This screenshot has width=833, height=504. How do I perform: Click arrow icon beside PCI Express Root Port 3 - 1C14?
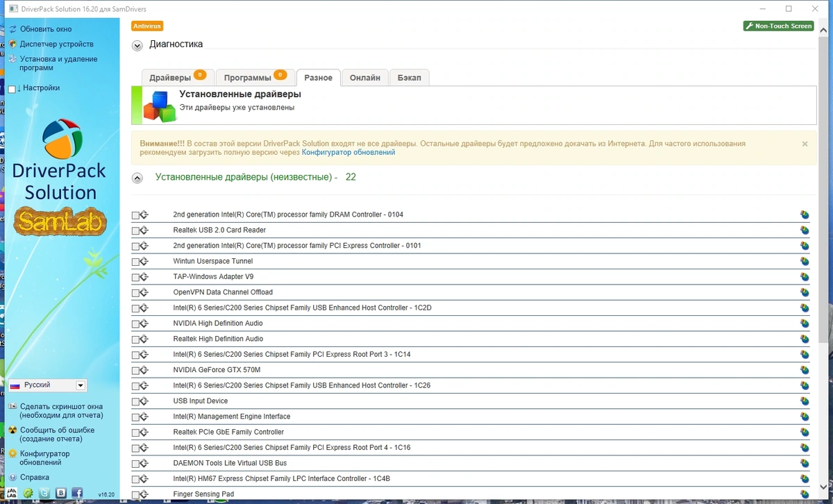(x=144, y=355)
